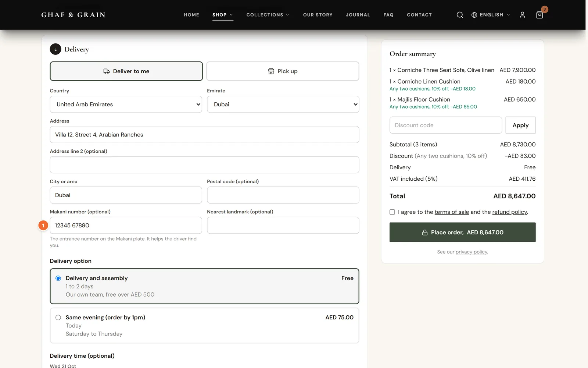Viewport: 588px width, 368px height.
Task: Click the lock icon on Place order
Action: [425, 233]
